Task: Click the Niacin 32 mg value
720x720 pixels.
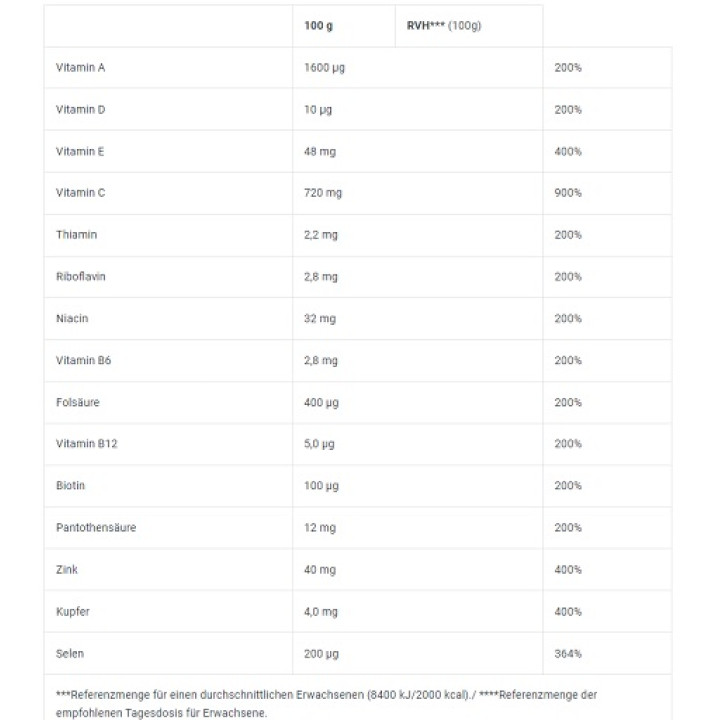Action: click(320, 319)
